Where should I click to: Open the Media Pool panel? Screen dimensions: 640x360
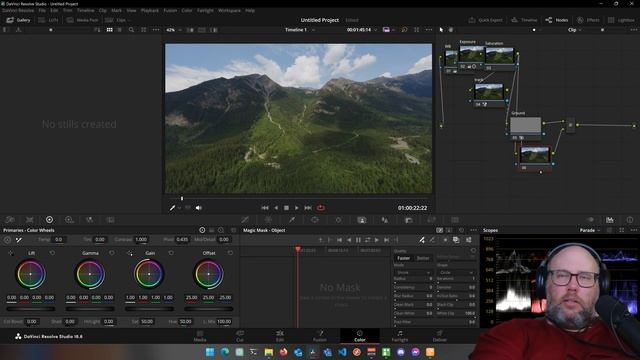(82, 20)
